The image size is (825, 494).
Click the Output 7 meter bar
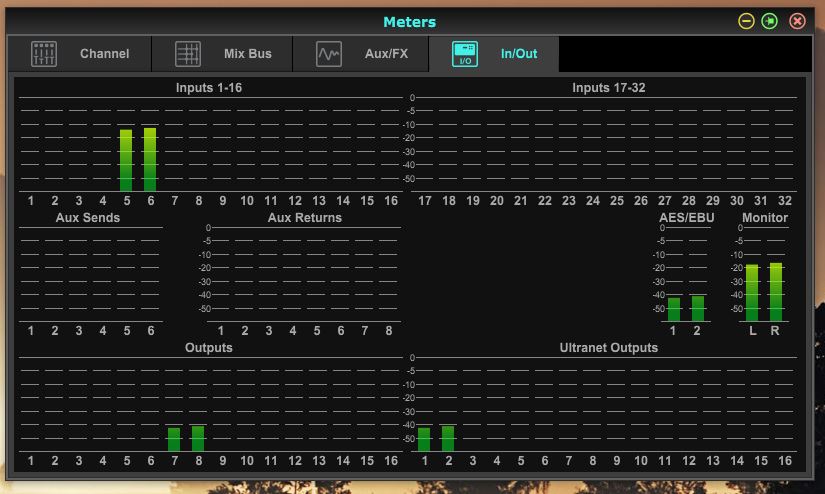[174, 439]
